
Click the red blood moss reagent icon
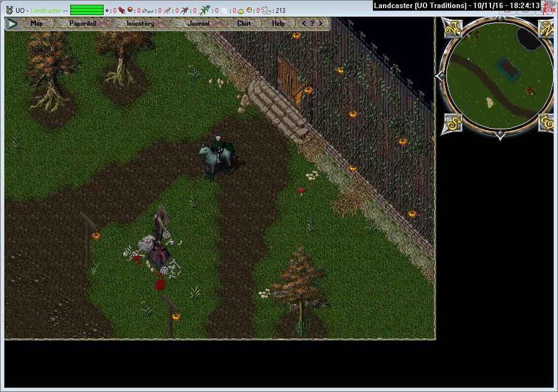pos(123,10)
